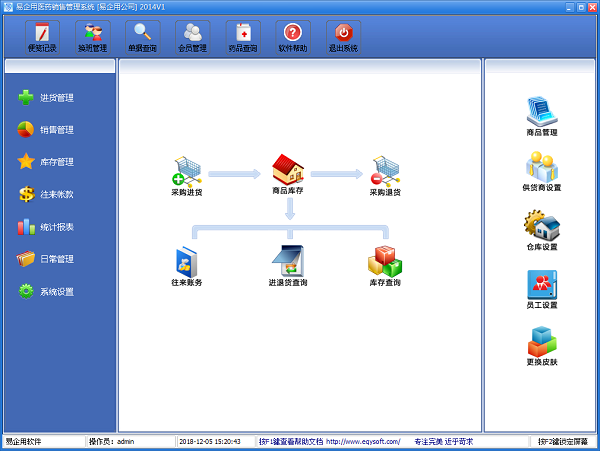The image size is (600, 451).
Task: Open 软件帮助 software help
Action: click(x=293, y=37)
